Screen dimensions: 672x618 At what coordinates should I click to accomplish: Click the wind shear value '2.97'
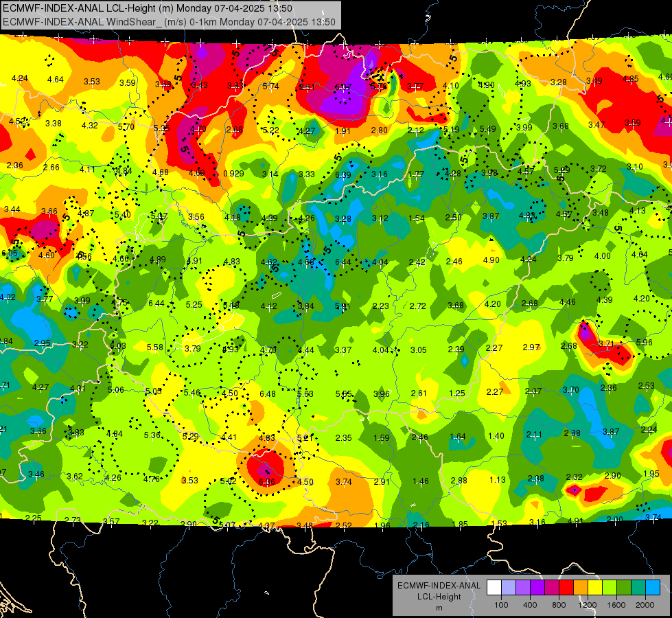coord(531,347)
